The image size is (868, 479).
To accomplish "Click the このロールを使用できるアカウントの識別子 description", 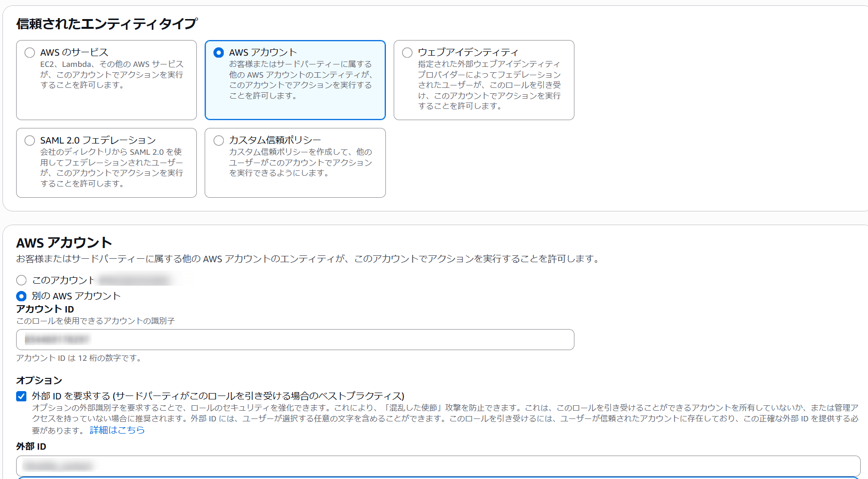I will [x=95, y=321].
